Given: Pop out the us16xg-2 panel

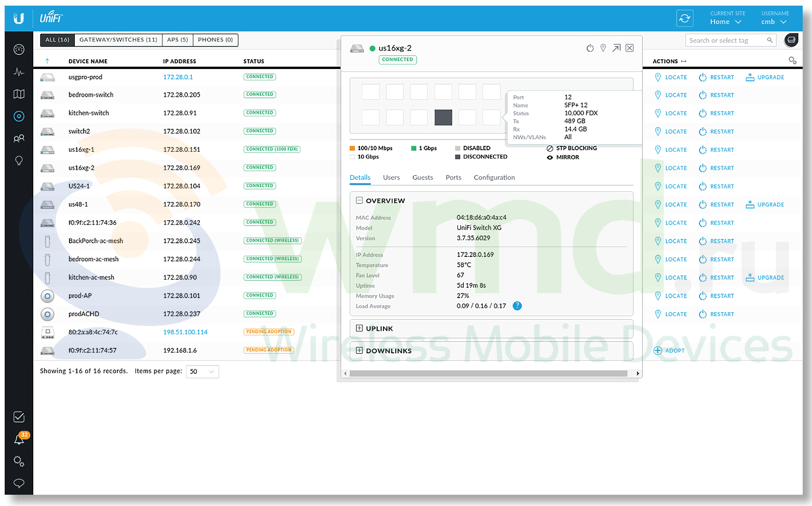Looking at the screenshot, I should 616,48.
